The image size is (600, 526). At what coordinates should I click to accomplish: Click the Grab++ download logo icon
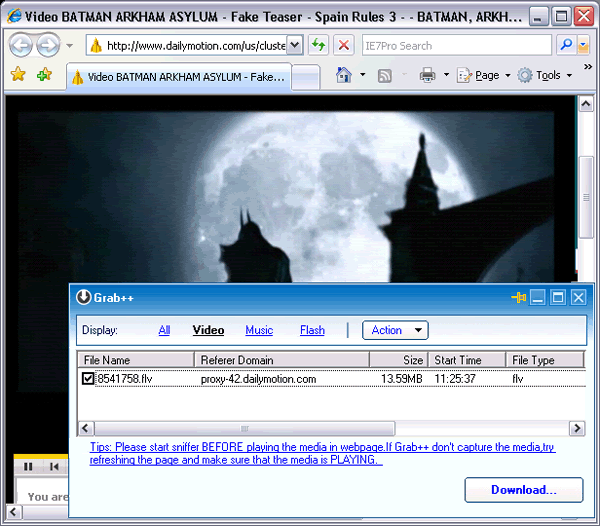[83, 297]
